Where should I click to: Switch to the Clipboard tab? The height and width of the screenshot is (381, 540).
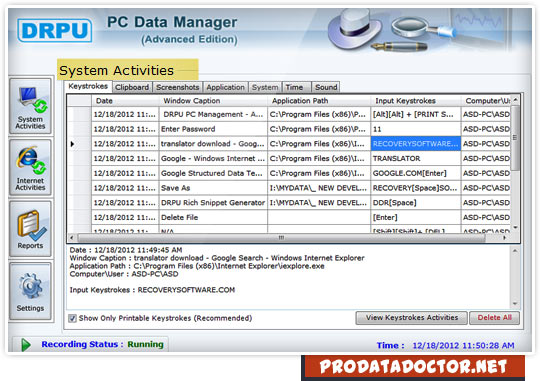(x=132, y=87)
